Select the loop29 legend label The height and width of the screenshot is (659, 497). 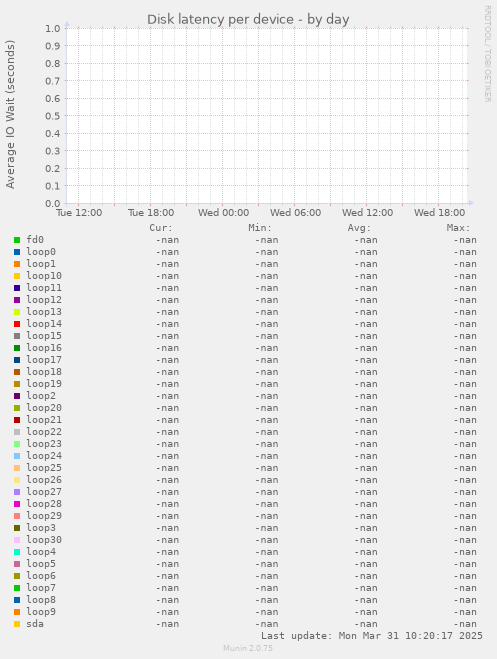coord(44,516)
